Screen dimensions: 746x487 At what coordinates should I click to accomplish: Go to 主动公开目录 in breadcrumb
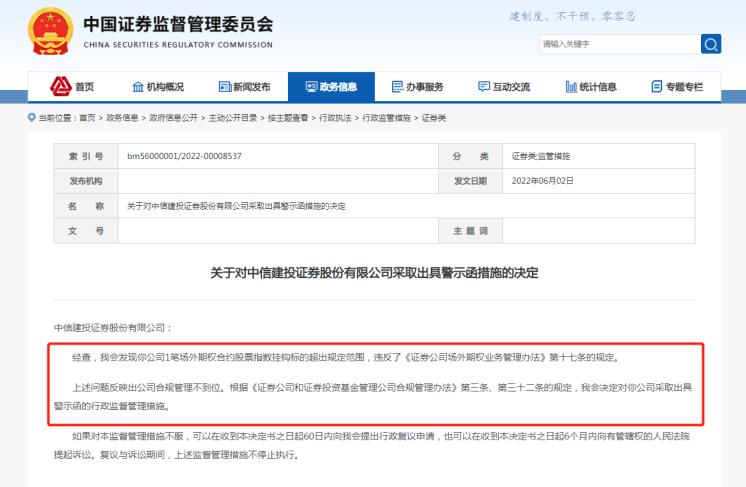(233, 118)
